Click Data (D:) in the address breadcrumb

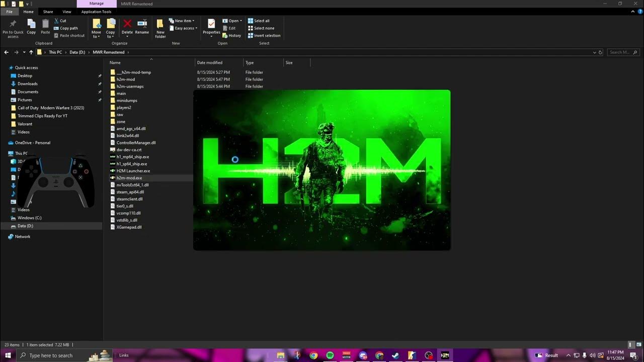[77, 52]
